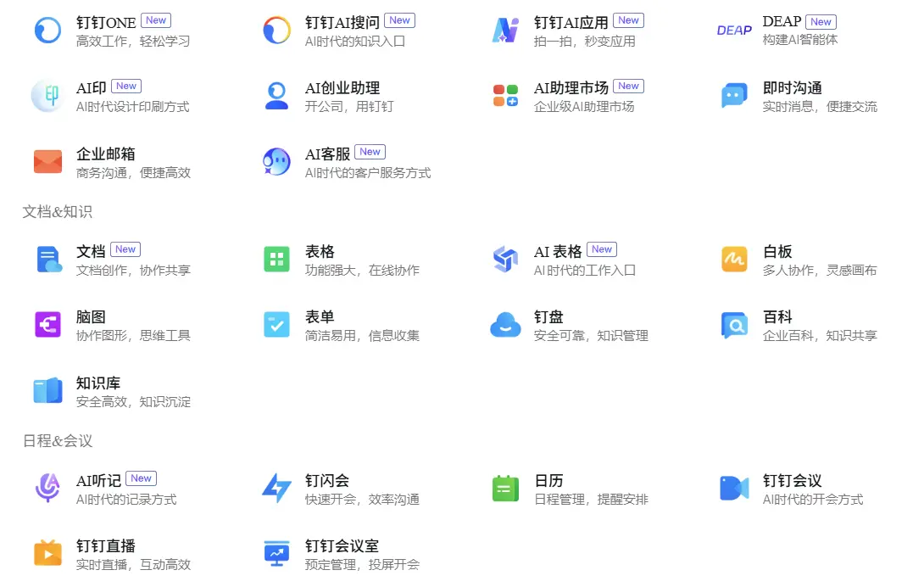The height and width of the screenshot is (587, 924).
Task: Click the 百科 search bubble icon
Action: [x=734, y=325]
